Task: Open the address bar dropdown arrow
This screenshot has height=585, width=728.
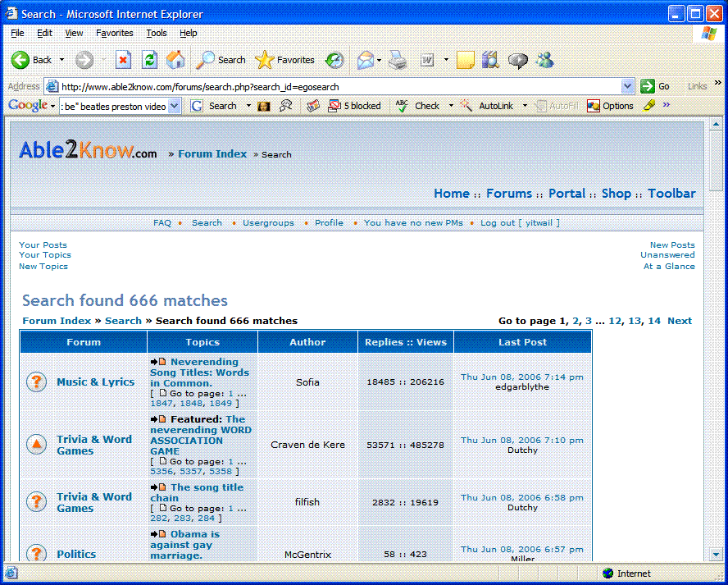Action: coord(627,86)
